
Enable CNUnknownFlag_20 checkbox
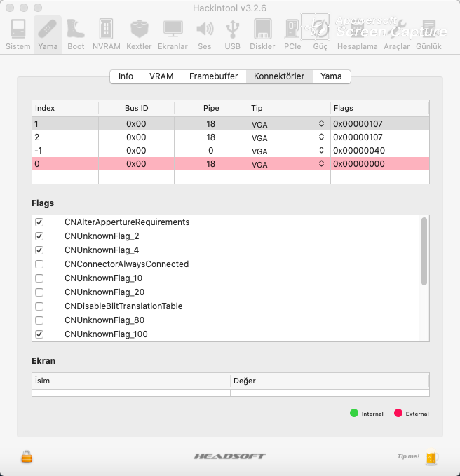click(x=39, y=292)
